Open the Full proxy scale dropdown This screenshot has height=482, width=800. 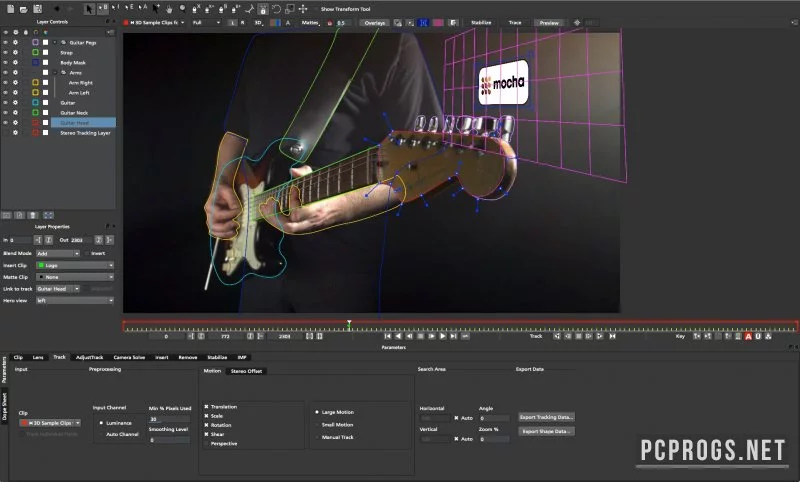pos(207,23)
